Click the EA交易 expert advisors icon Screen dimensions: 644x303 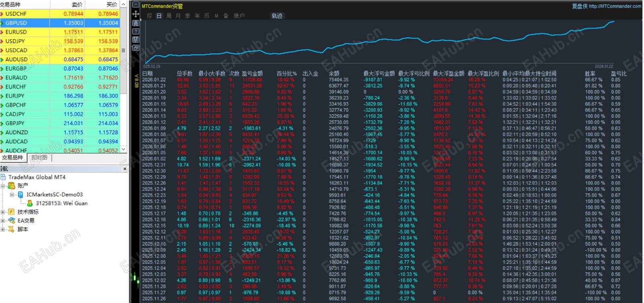click(11, 221)
